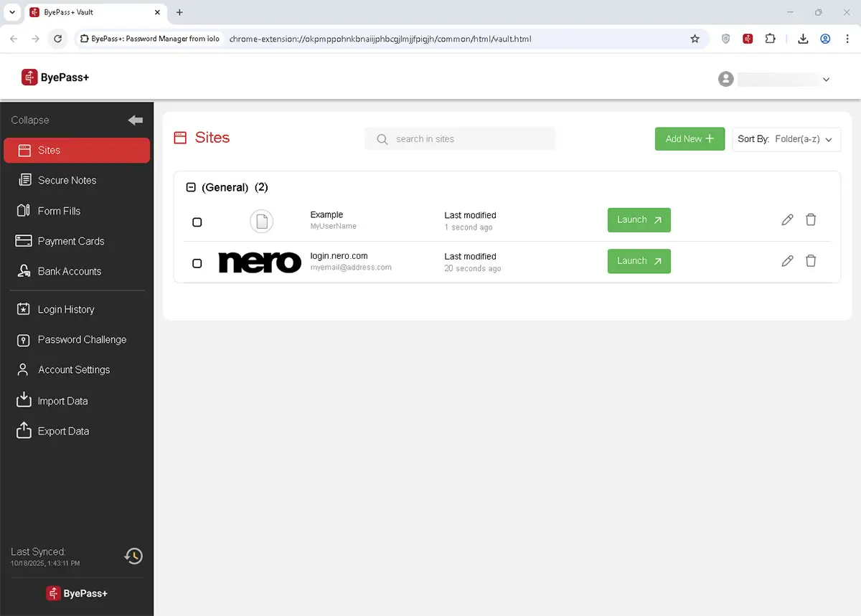Open Account Settings
Viewport: 861px width, 616px height.
coord(73,369)
